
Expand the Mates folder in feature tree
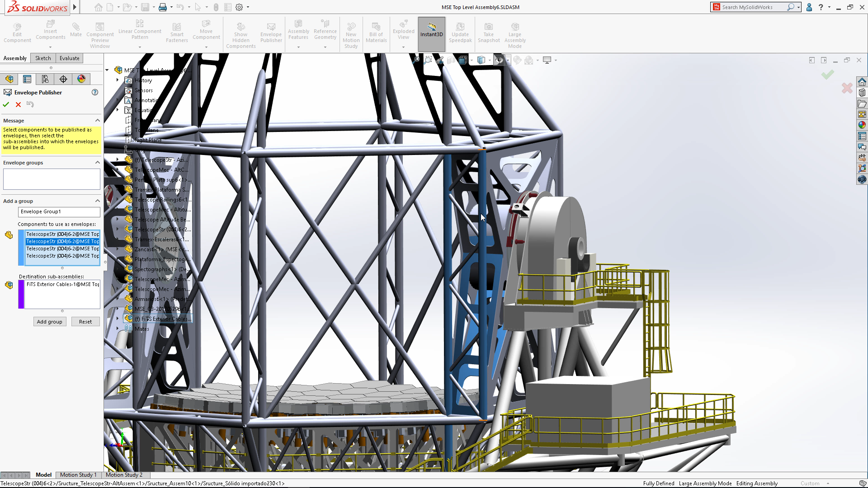118,328
